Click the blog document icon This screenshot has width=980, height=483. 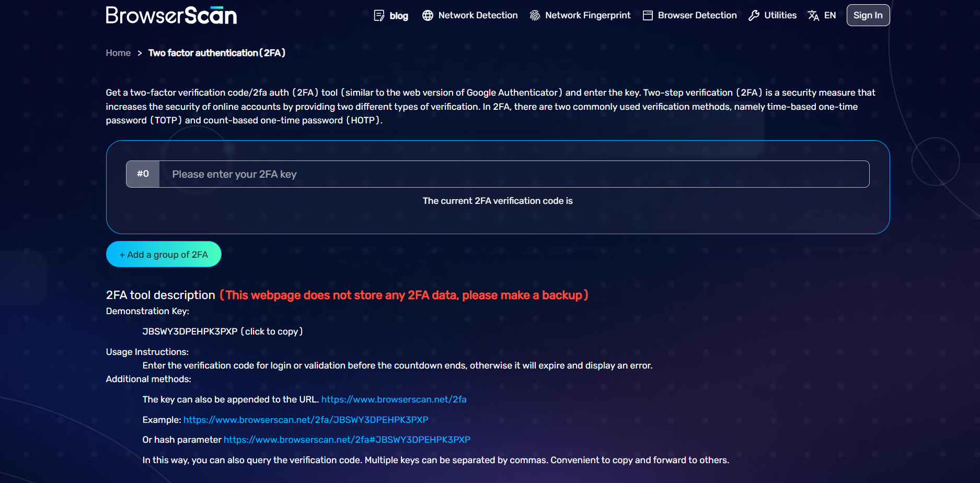(379, 16)
